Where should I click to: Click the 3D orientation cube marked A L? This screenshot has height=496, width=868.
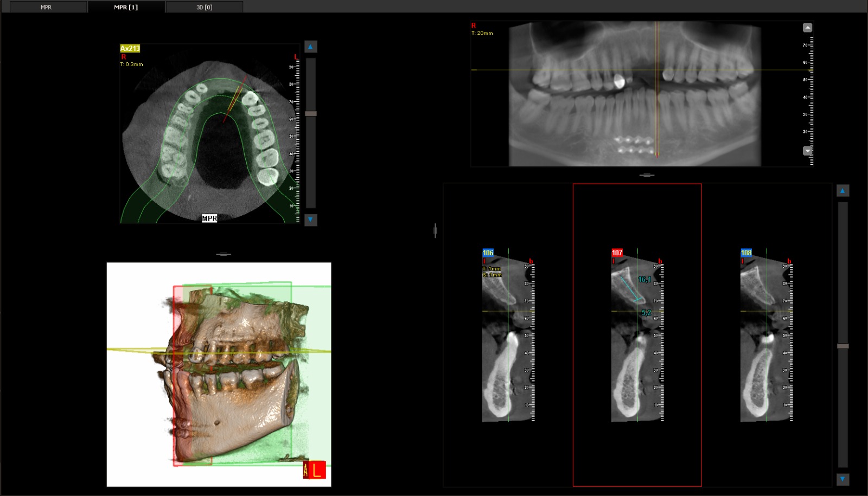coord(314,469)
